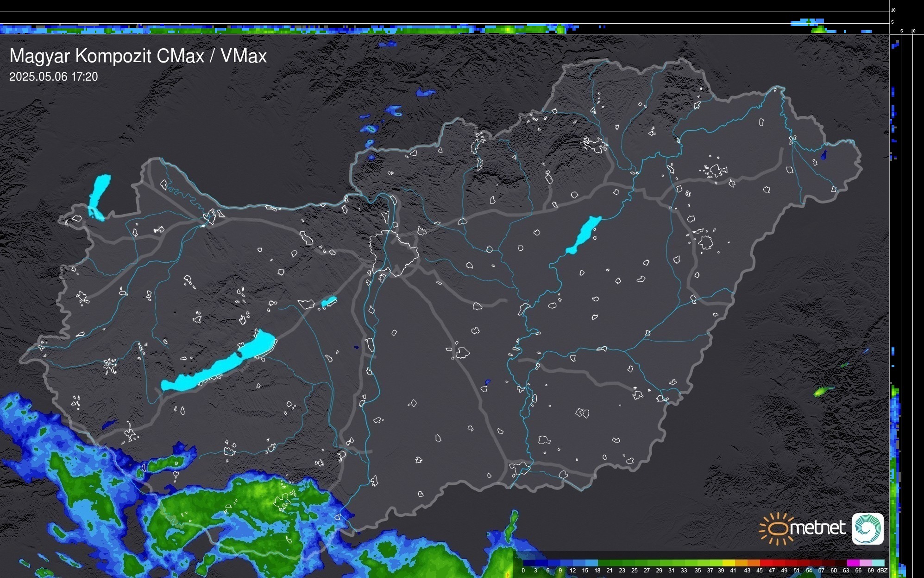Click the dBZ unit label in legend

click(882, 571)
